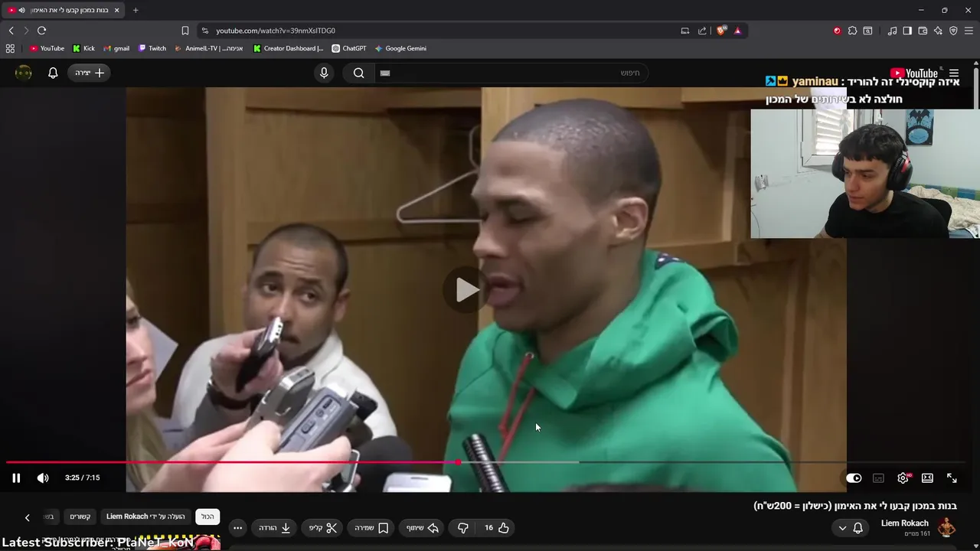Open the extensions puzzle icon
980x551 pixels.
852,31
